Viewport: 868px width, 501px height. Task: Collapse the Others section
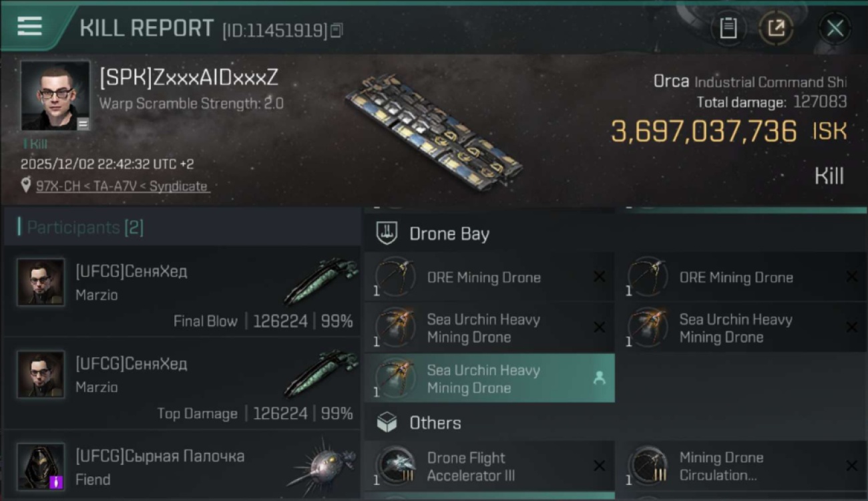click(435, 423)
